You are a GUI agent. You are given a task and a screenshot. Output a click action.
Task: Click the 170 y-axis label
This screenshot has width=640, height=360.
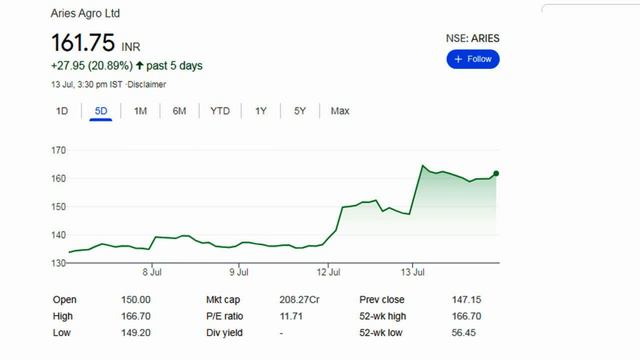(58, 150)
